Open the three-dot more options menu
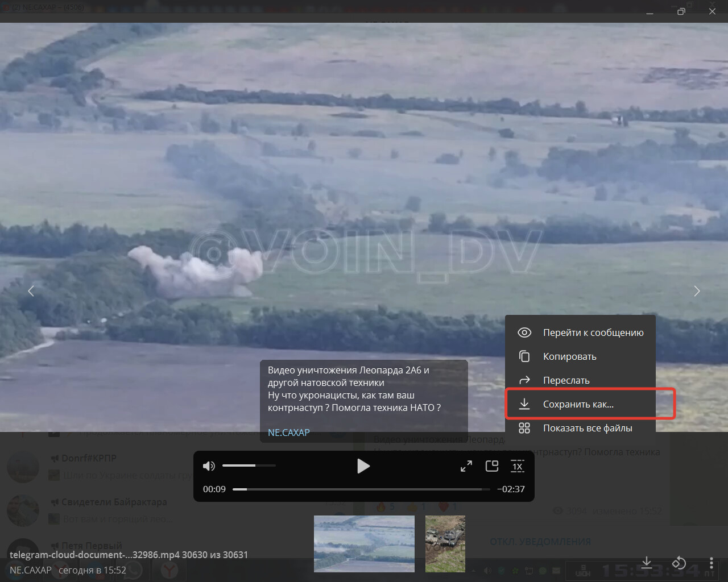Viewport: 728px width, 582px height. (711, 563)
